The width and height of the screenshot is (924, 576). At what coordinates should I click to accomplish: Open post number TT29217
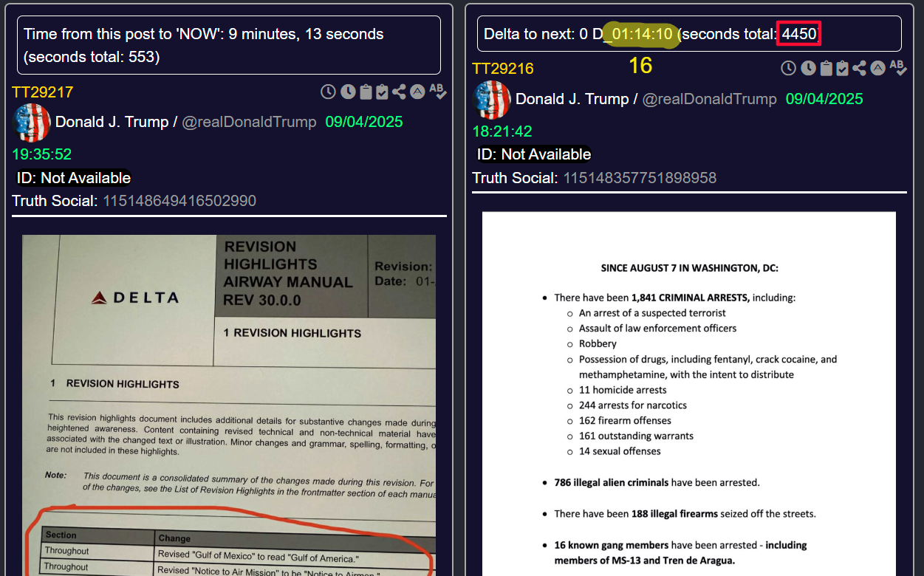[43, 92]
